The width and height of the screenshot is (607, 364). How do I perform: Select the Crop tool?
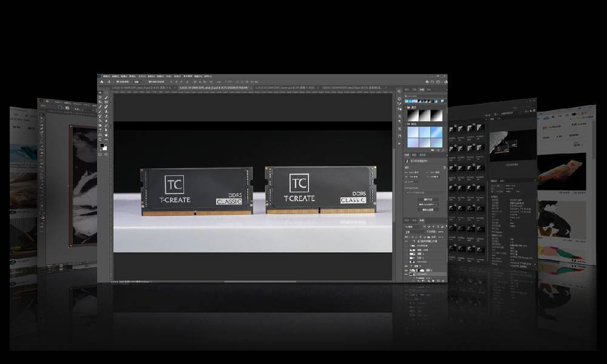(x=100, y=102)
